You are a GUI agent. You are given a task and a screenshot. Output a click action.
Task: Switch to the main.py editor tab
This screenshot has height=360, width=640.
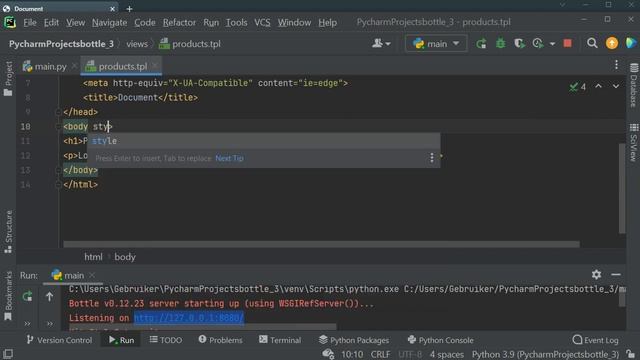click(x=45, y=66)
